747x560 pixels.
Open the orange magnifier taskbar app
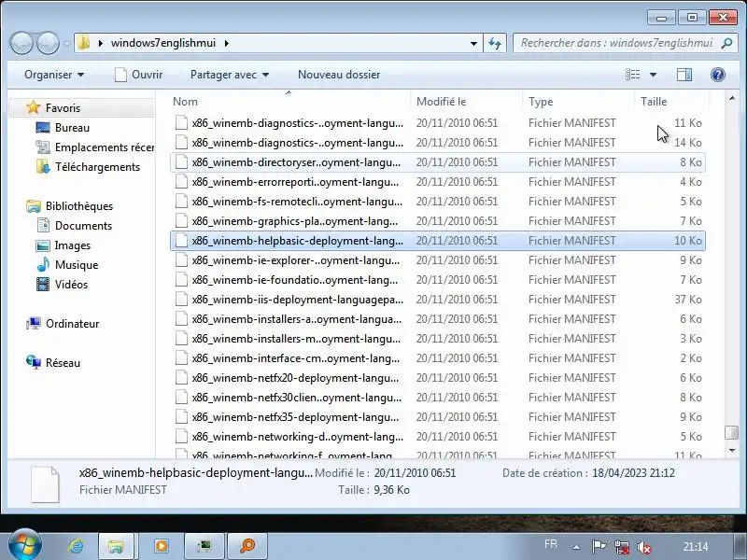click(247, 546)
